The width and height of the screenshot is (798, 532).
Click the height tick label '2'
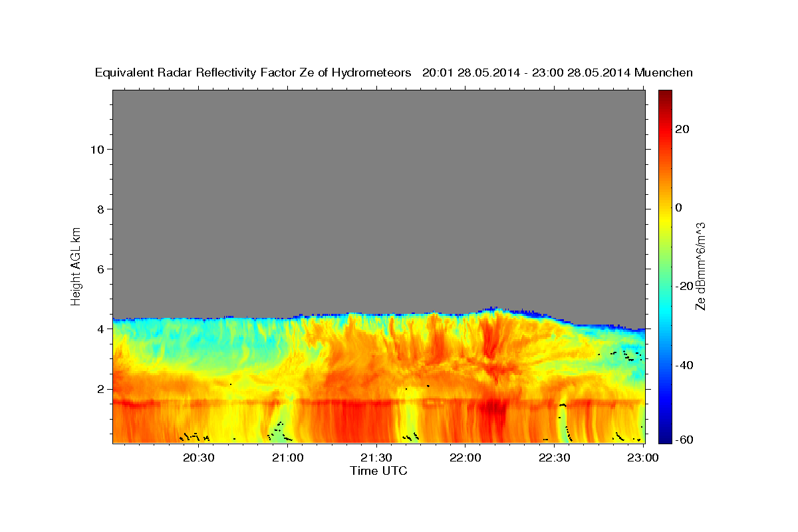[101, 389]
